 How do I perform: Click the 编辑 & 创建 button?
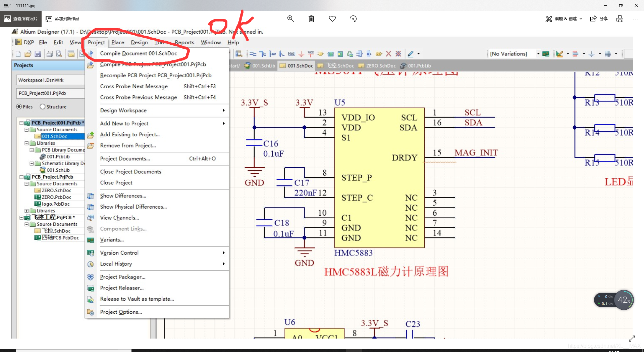coord(564,19)
